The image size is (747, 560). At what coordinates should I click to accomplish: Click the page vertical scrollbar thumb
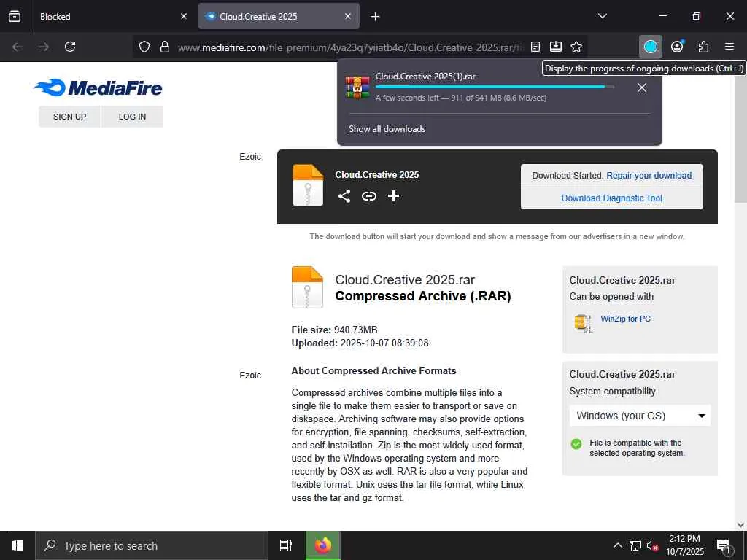(740, 138)
